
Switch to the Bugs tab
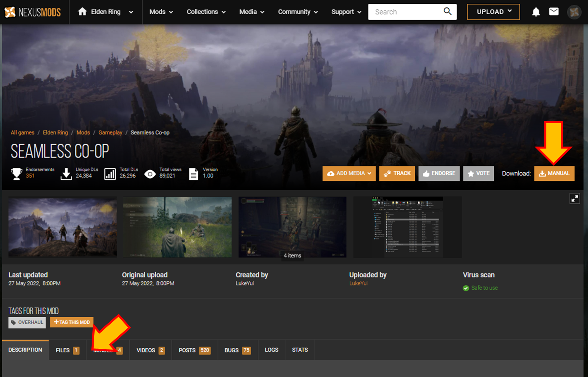tap(238, 350)
